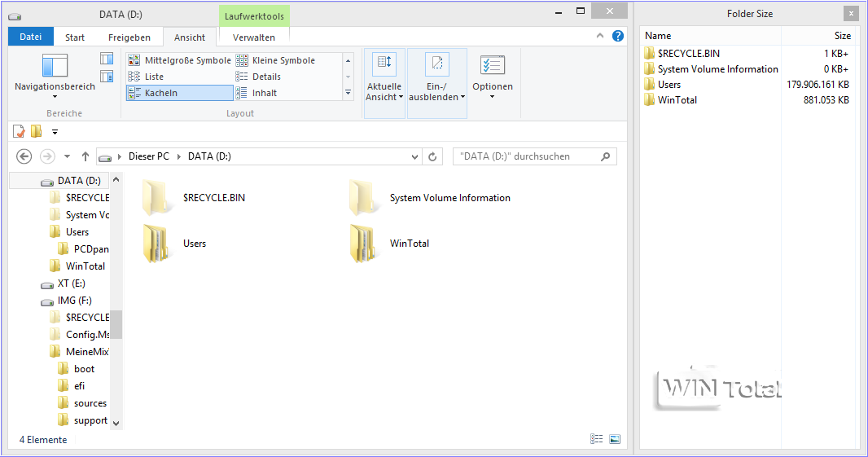The image size is (868, 457).
Task: Select the Kacheln layout
Action: pyautogui.click(x=179, y=93)
